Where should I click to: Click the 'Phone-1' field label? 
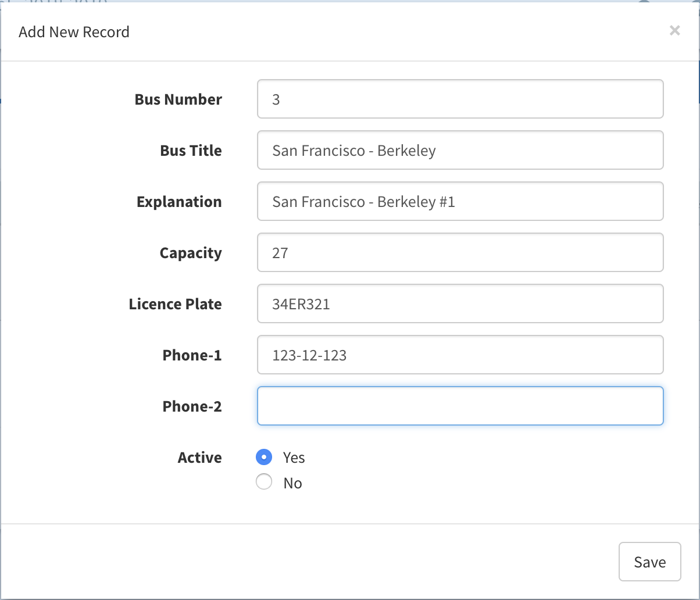(192, 355)
